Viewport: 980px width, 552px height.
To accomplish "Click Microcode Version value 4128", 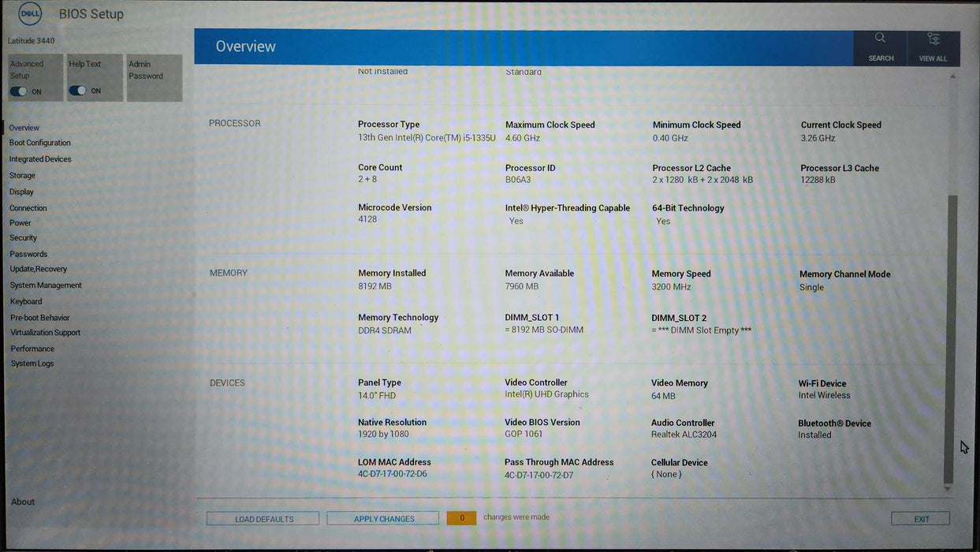I will tap(367, 219).
